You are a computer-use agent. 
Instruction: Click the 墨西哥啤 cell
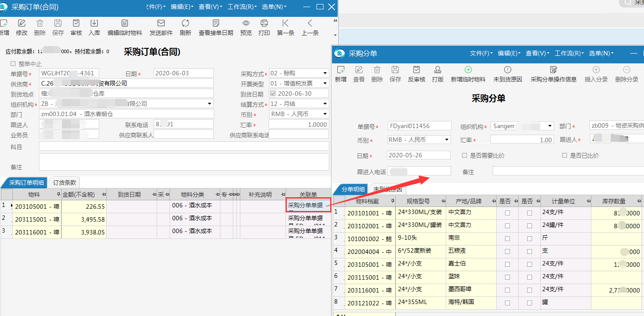tap(470, 290)
